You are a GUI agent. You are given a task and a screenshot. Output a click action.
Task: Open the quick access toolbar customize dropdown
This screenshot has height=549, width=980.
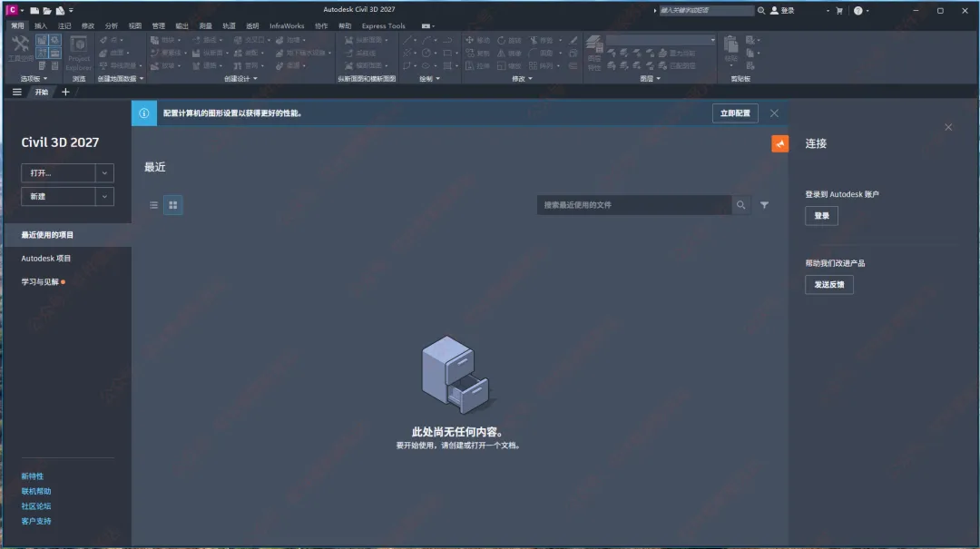point(72,11)
